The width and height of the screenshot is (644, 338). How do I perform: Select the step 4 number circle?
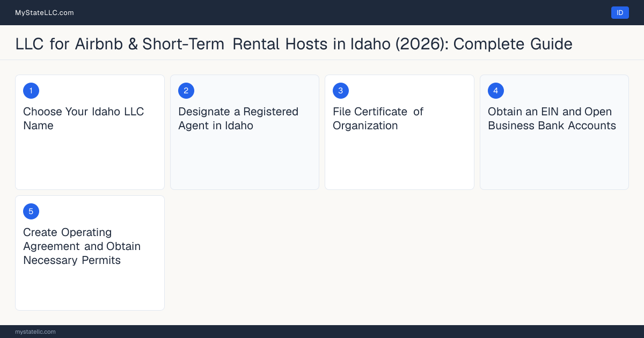point(496,91)
